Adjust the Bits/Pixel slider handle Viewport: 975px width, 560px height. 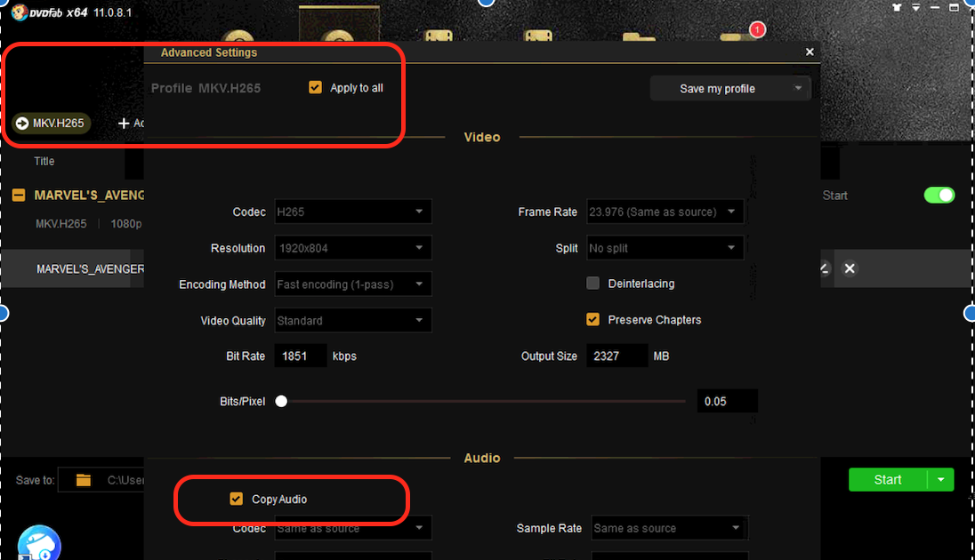pos(281,402)
